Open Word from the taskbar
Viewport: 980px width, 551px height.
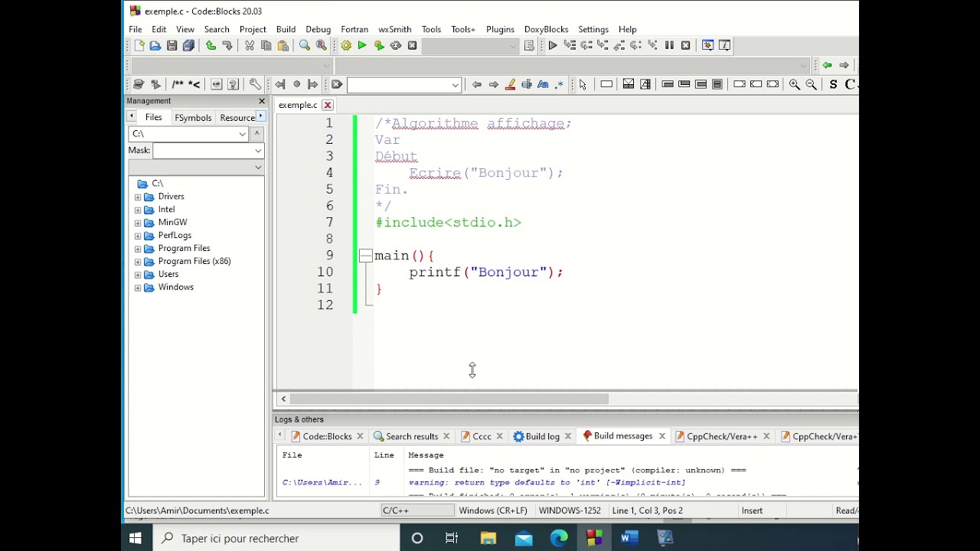pyautogui.click(x=629, y=539)
